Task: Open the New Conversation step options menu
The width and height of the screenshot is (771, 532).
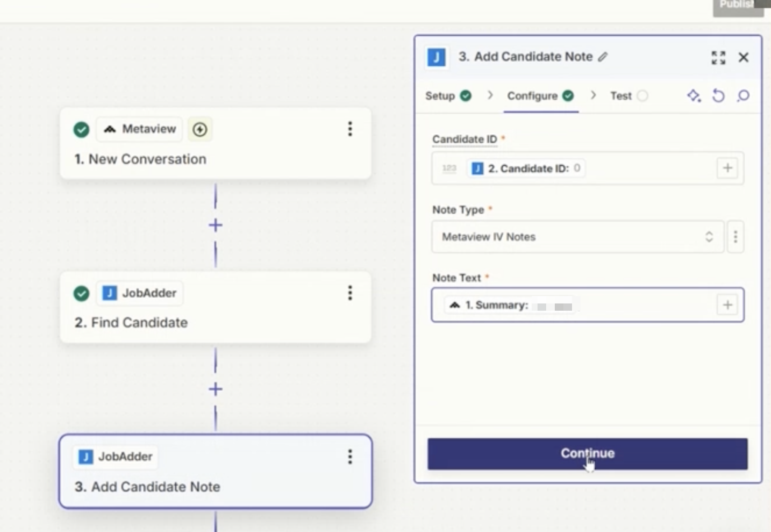Action: tap(350, 129)
